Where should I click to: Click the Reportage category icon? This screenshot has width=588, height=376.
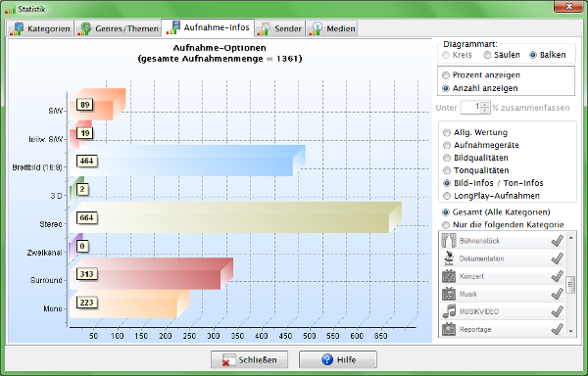tap(449, 329)
